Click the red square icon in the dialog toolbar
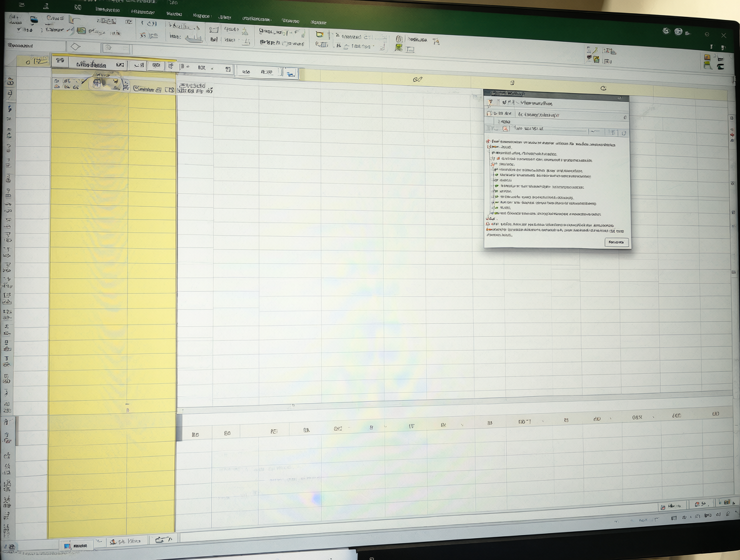Screen dimensions: 740x560 coord(506,128)
